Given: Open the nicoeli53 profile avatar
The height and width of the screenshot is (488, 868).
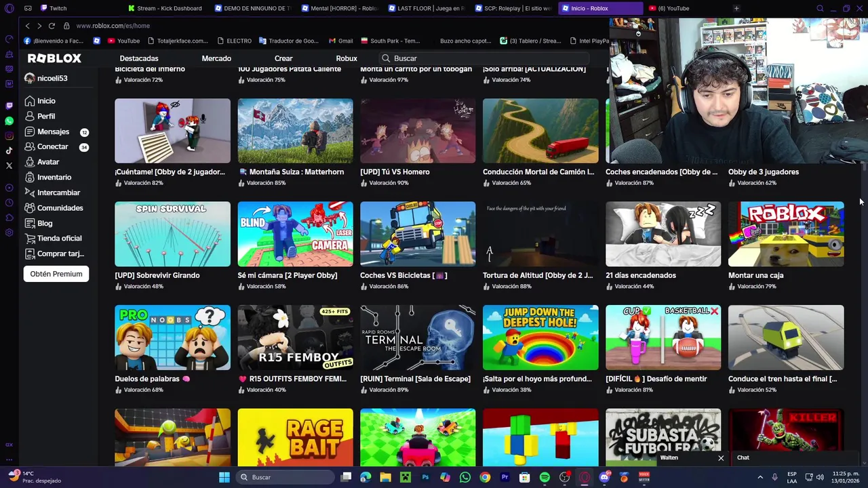Looking at the screenshot, I should click(29, 79).
